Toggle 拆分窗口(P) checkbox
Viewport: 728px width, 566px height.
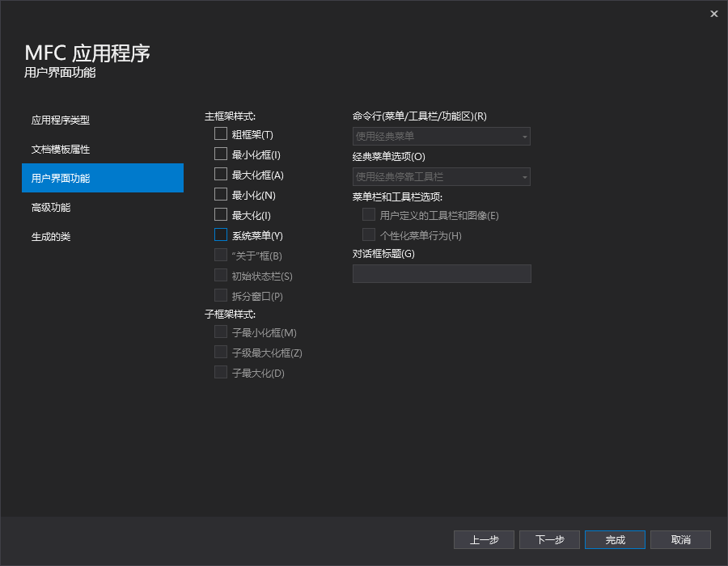[x=221, y=295]
